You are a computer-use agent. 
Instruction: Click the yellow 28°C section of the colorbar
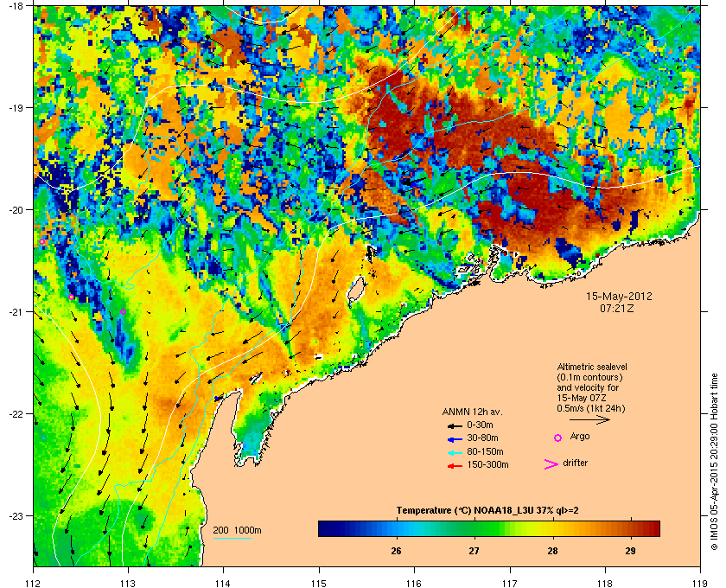[552, 528]
